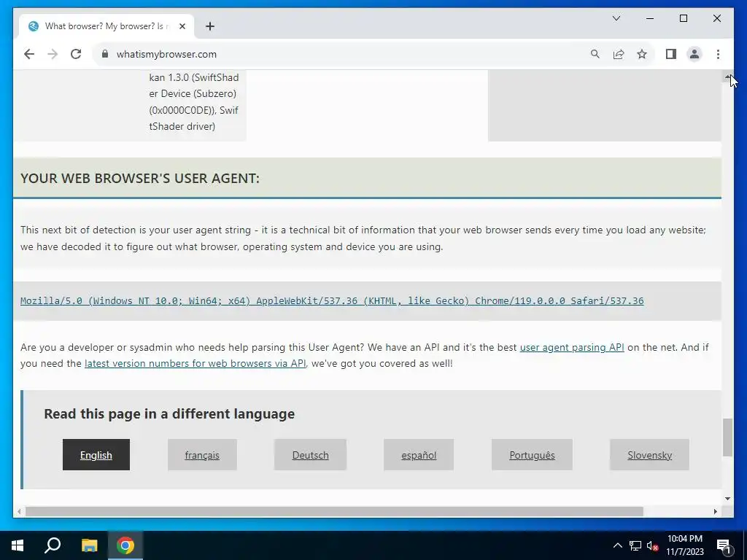Show hidden system tray icons
This screenshot has height=560, width=747.
[617, 545]
